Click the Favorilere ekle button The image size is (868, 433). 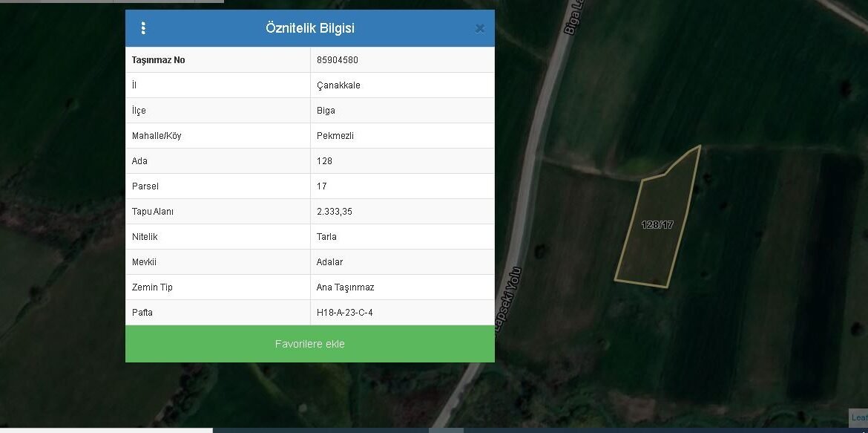[309, 344]
